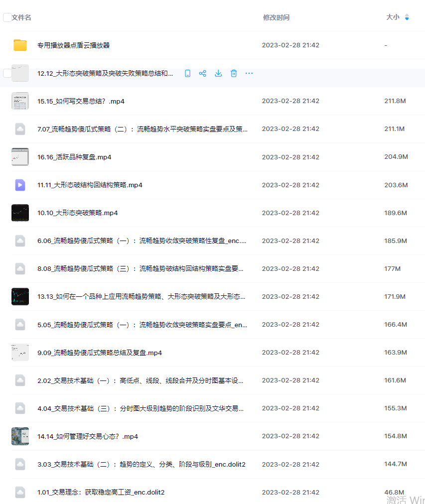
Task: Open 13.13_如何在一个品种上应用流畅趋势策略 file name
Action: pyautogui.click(x=142, y=297)
